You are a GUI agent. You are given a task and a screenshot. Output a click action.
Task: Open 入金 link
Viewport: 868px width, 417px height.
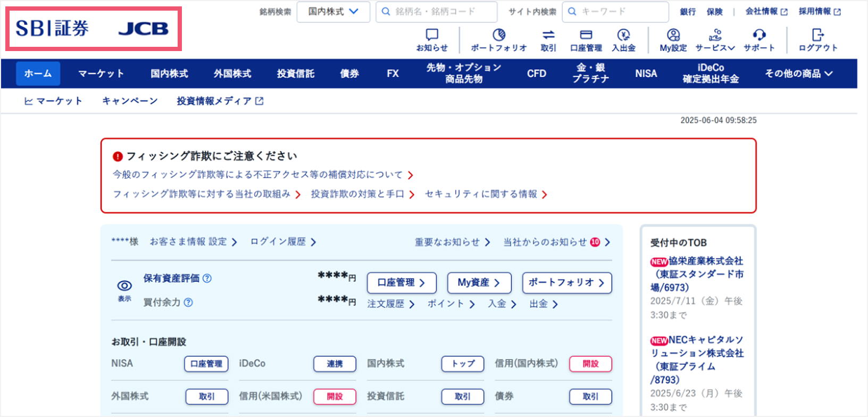(502, 304)
